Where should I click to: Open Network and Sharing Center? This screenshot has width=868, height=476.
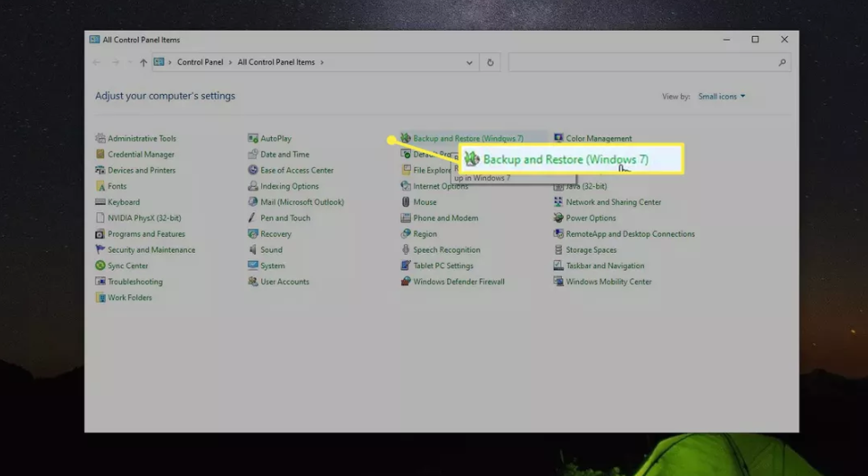tap(613, 202)
